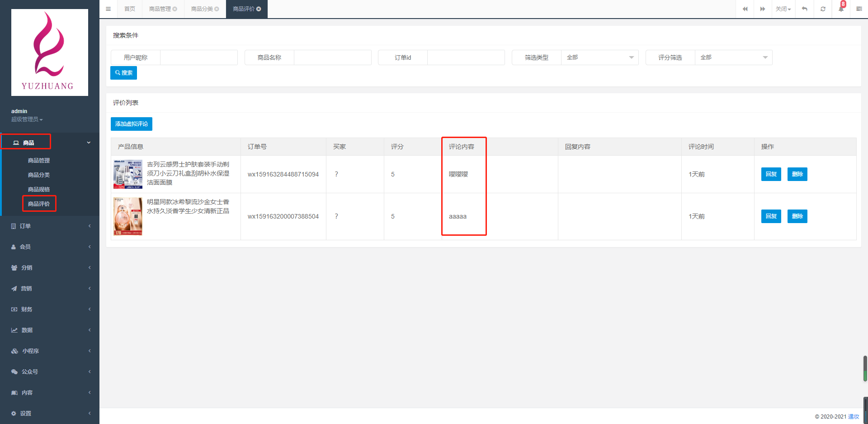Viewport: 868px width, 424px height.
Task: Click the 用户昵称 input field
Action: click(199, 57)
